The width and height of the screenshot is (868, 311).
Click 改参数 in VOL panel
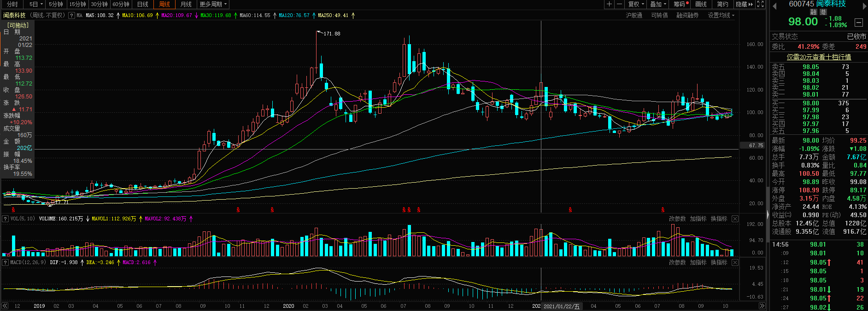pyautogui.click(x=677, y=219)
